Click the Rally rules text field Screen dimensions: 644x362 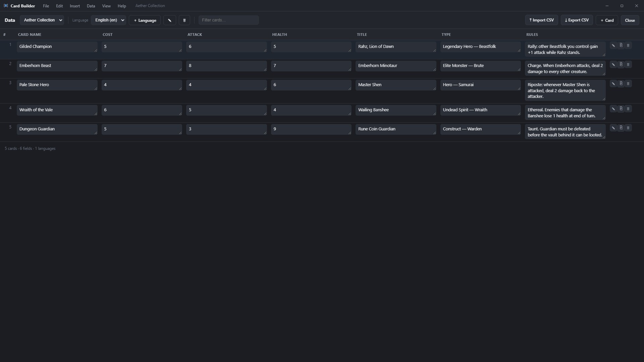click(565, 49)
